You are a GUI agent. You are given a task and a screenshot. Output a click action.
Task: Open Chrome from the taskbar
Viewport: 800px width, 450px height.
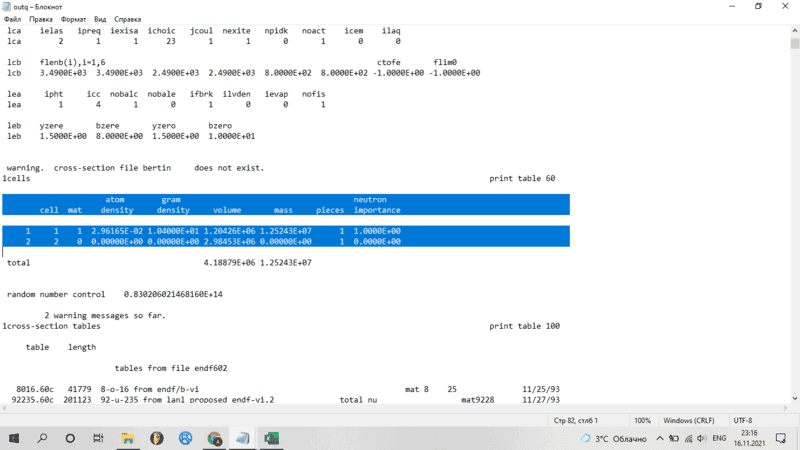point(215,438)
